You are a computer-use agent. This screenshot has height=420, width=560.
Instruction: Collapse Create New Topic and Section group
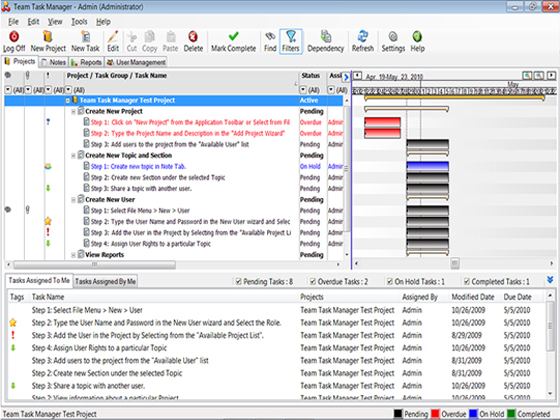tap(74, 156)
